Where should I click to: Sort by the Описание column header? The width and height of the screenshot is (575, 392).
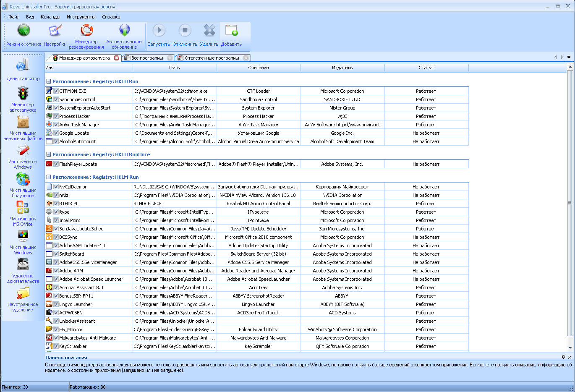click(x=259, y=68)
